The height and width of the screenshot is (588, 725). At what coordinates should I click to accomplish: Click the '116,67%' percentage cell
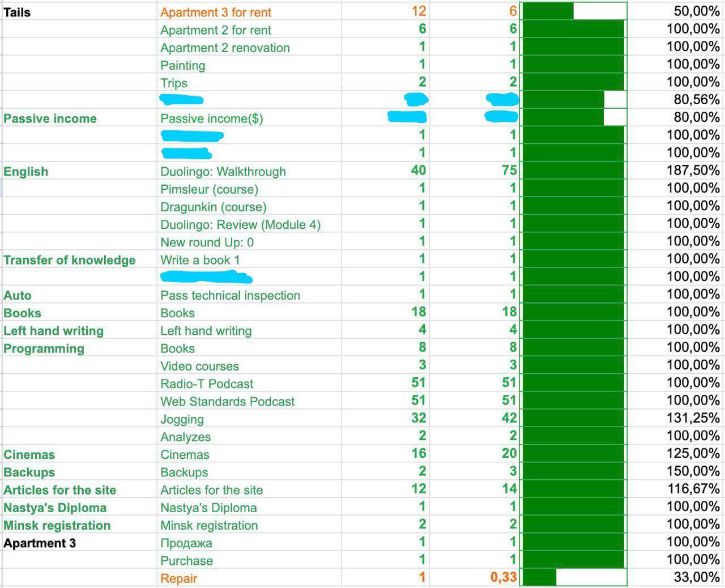point(676,489)
